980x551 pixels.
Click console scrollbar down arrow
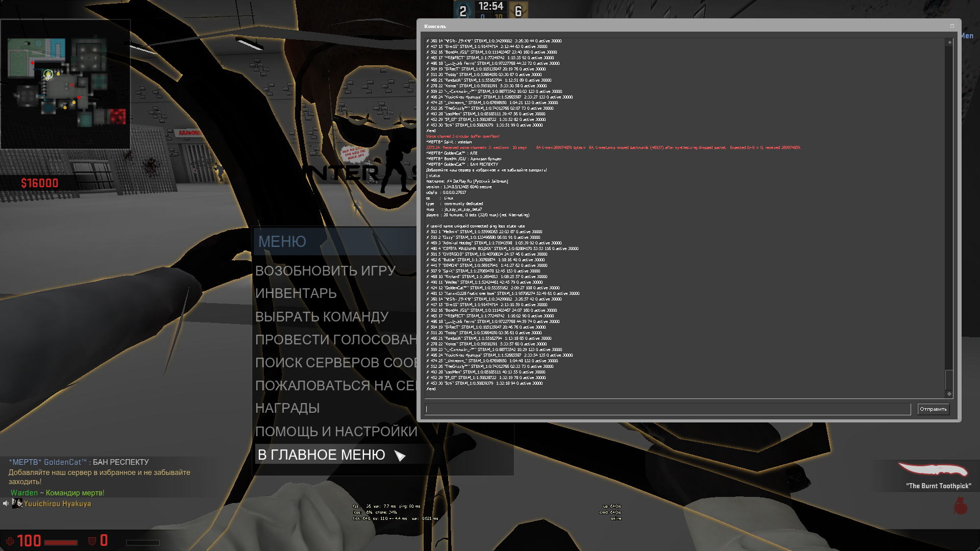point(949,394)
